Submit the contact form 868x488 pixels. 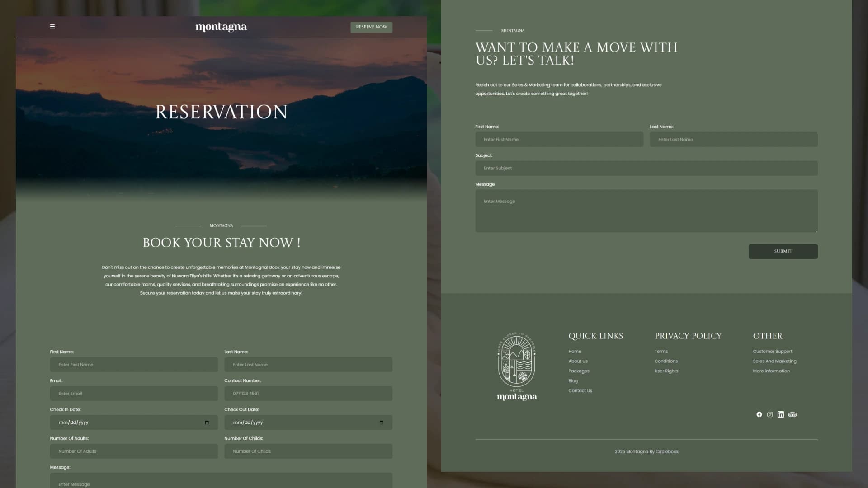783,251
